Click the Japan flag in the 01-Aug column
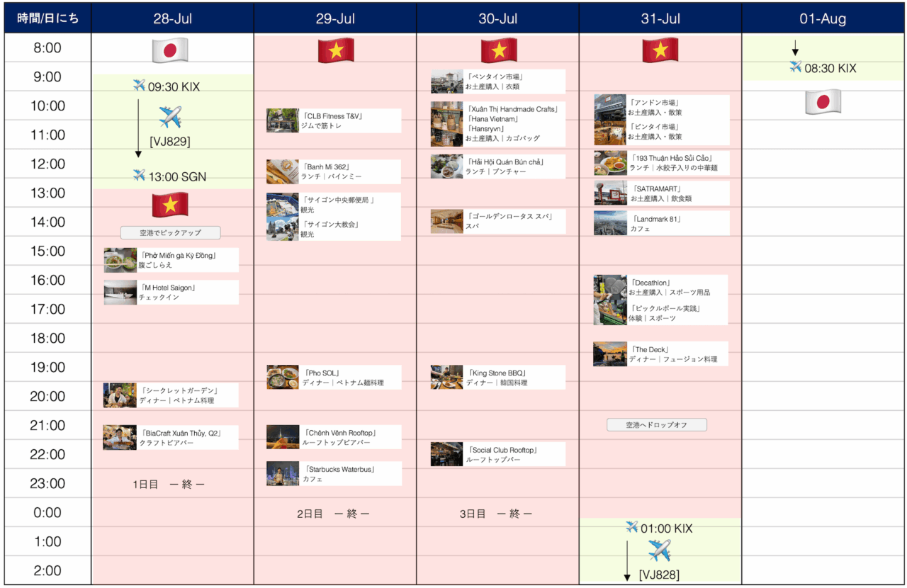 (823, 102)
